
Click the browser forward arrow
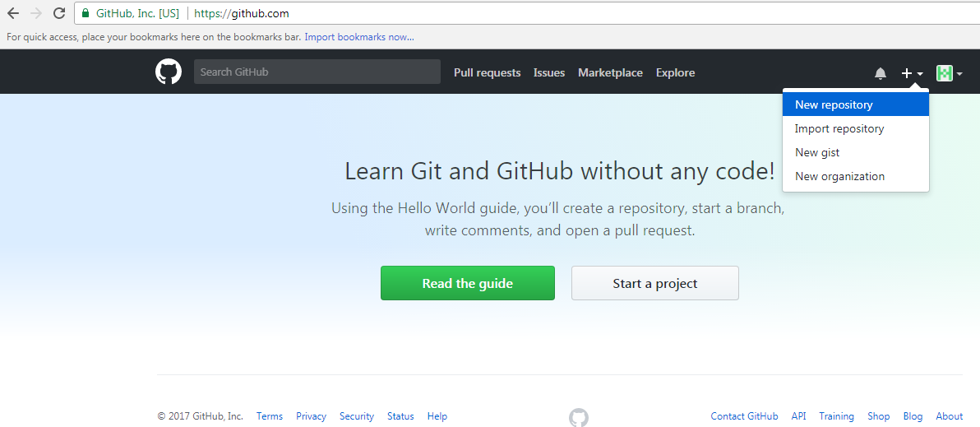(35, 13)
